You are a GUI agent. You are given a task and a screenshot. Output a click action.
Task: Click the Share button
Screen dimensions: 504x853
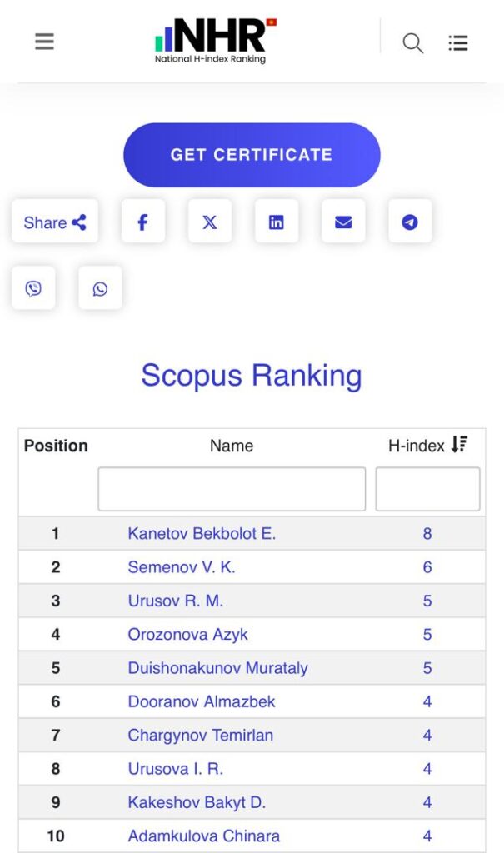click(x=55, y=222)
